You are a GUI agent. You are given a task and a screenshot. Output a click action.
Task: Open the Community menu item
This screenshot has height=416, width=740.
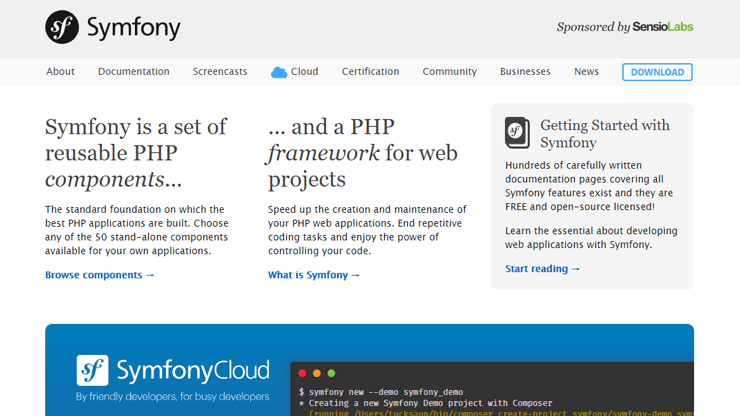450,71
